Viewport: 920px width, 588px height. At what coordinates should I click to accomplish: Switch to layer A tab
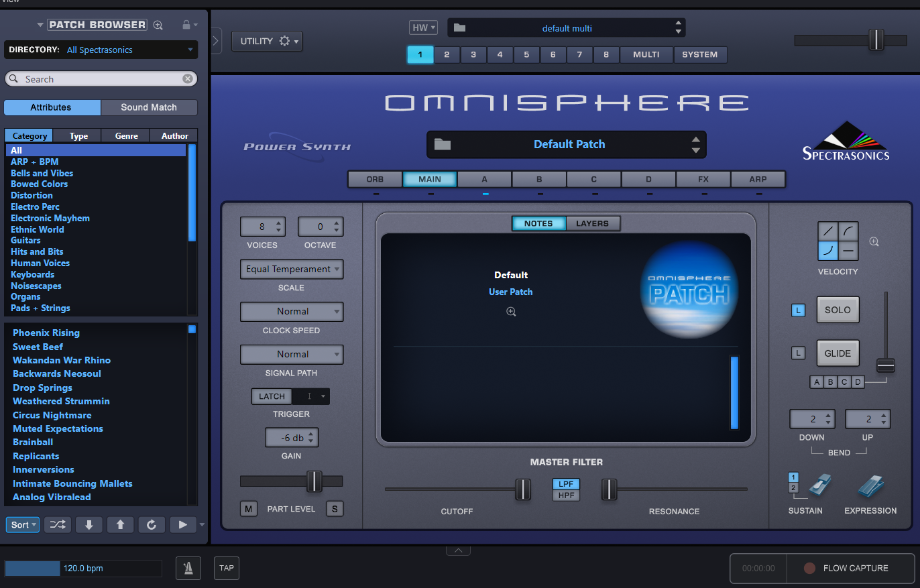(x=485, y=179)
